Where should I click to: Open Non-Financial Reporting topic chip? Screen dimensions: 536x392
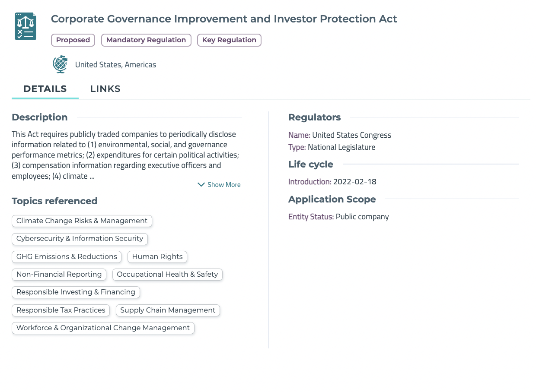[x=59, y=275]
